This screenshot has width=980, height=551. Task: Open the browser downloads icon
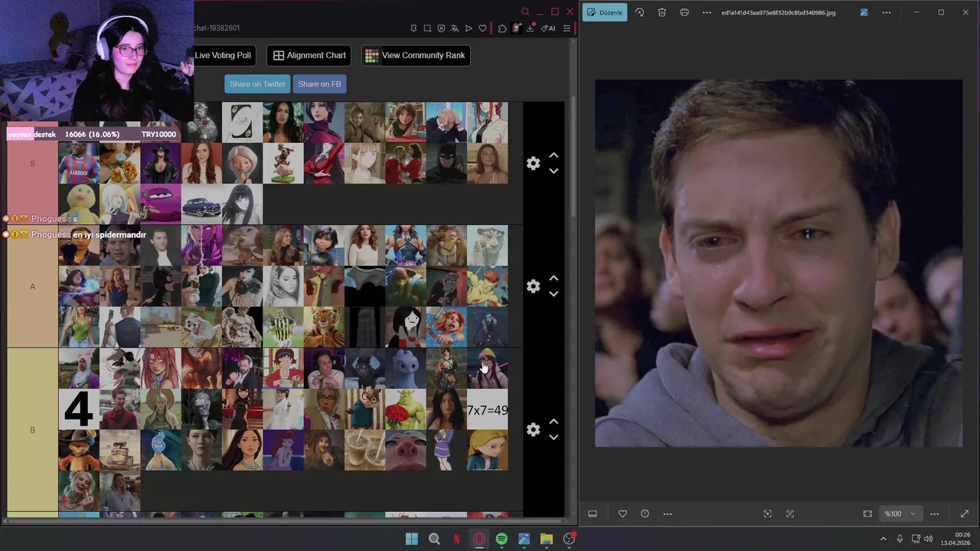coord(530,28)
